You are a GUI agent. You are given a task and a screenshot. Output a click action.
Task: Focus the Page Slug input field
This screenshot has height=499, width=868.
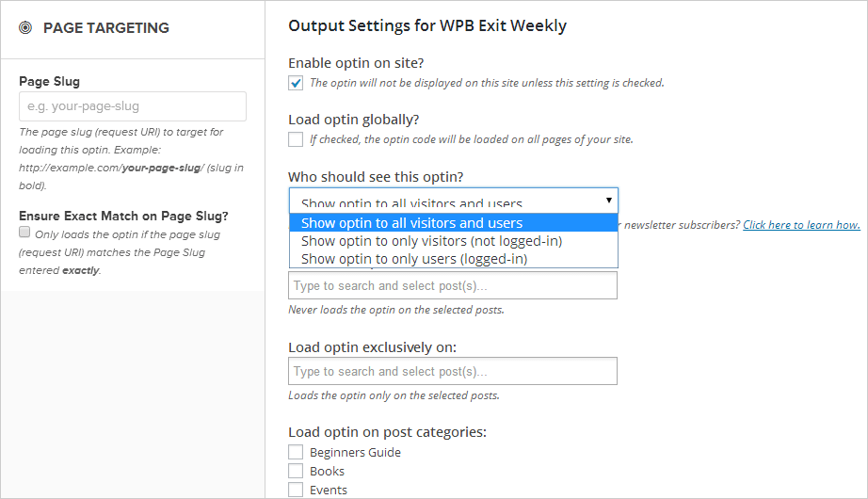[133, 106]
